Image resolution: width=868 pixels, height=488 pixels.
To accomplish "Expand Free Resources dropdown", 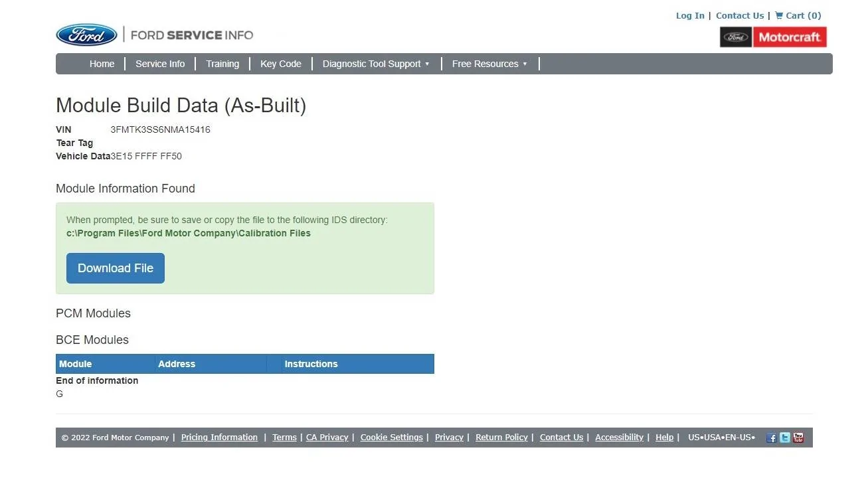I will click(489, 64).
